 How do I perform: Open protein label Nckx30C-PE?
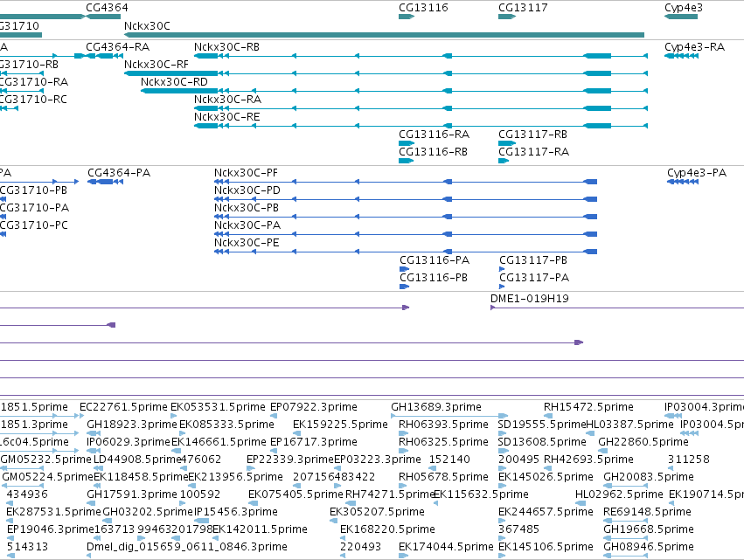coord(247,243)
